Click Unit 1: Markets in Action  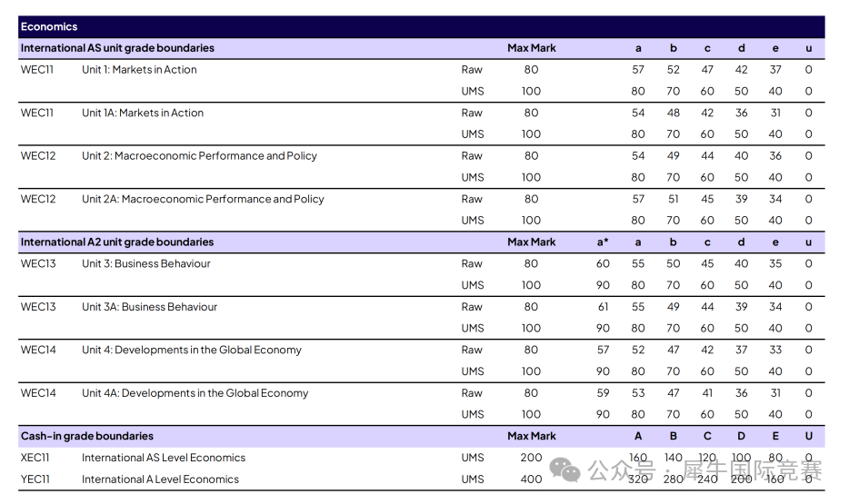pos(139,70)
